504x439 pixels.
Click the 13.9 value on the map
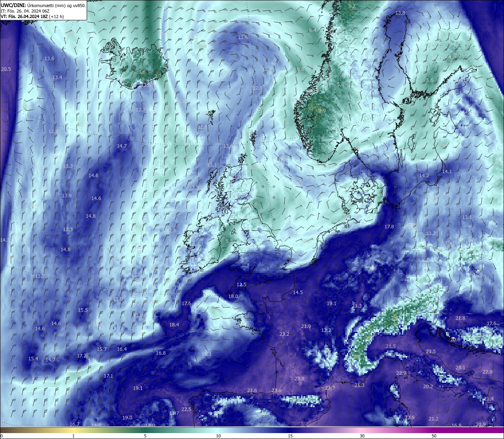(67, 196)
